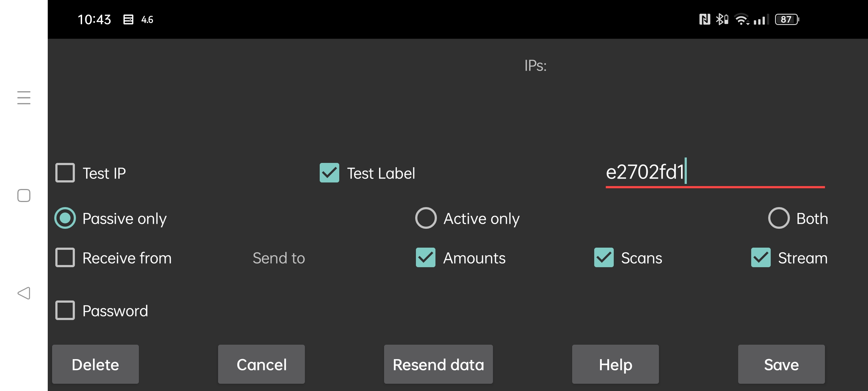868x391 pixels.
Task: Focus the label field containing e2702fd1
Action: pos(715,173)
